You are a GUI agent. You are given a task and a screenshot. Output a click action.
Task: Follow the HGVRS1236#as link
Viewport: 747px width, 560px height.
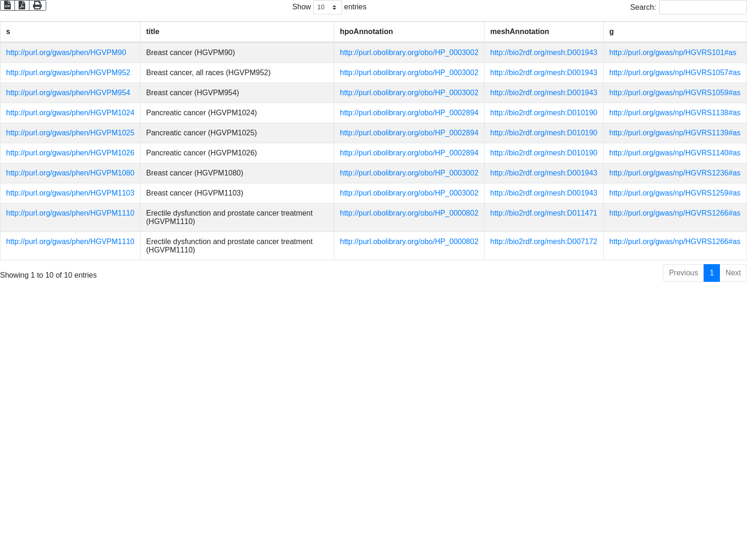[675, 173]
